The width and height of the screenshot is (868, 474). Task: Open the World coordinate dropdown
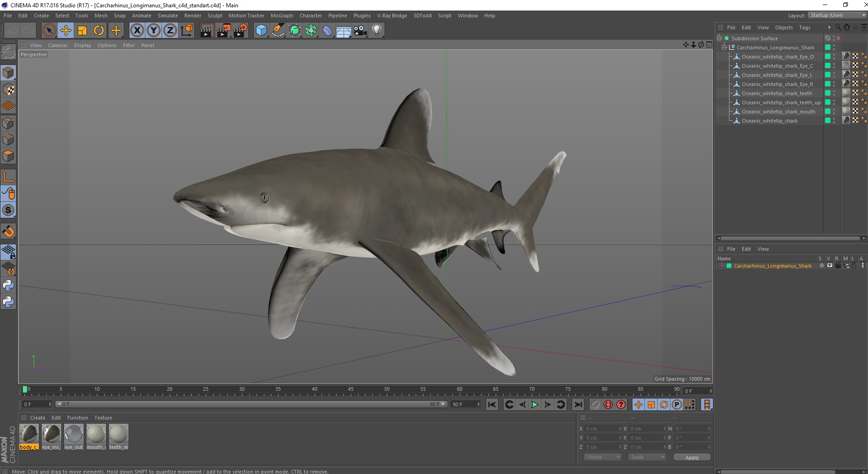(x=602, y=457)
